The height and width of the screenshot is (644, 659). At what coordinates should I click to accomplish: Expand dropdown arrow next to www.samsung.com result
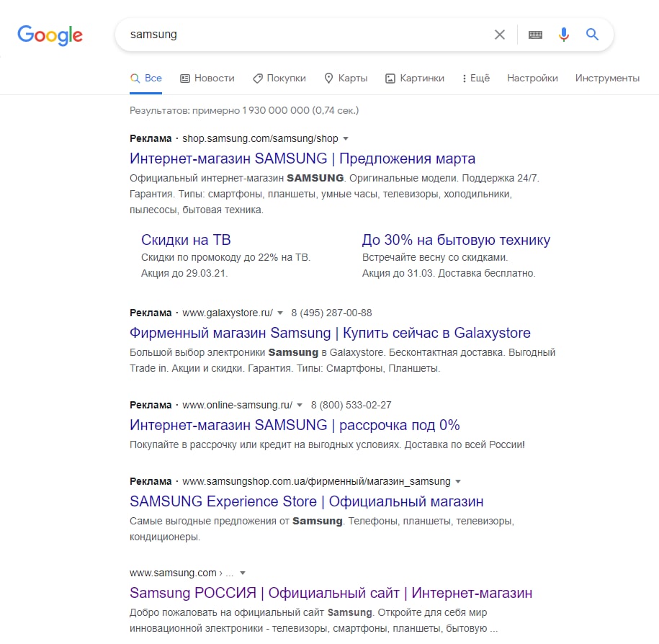(243, 573)
